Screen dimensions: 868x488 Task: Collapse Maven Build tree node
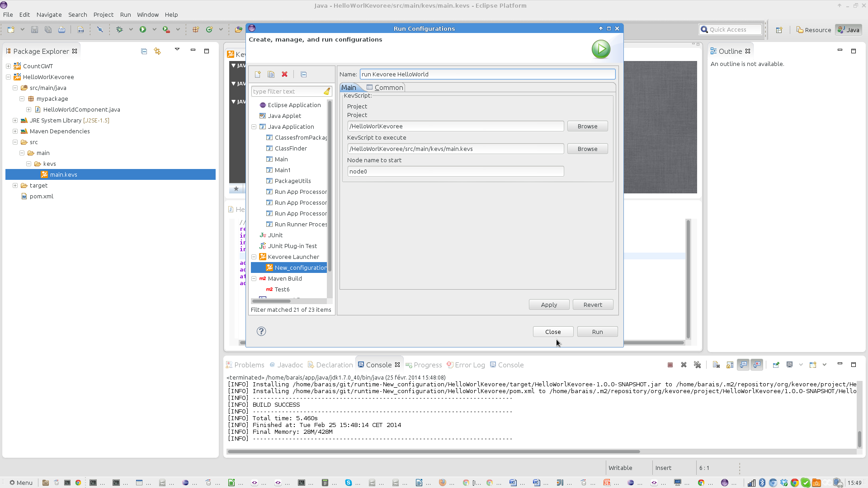tap(254, 279)
